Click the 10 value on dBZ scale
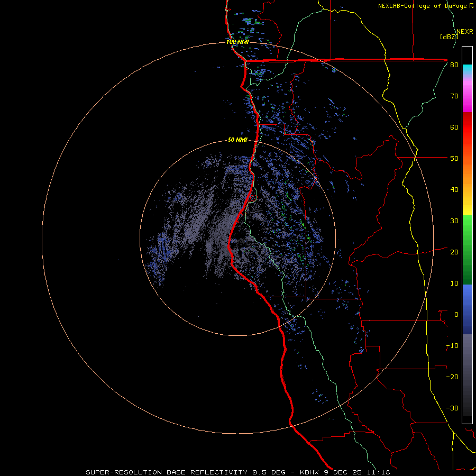 pos(454,283)
